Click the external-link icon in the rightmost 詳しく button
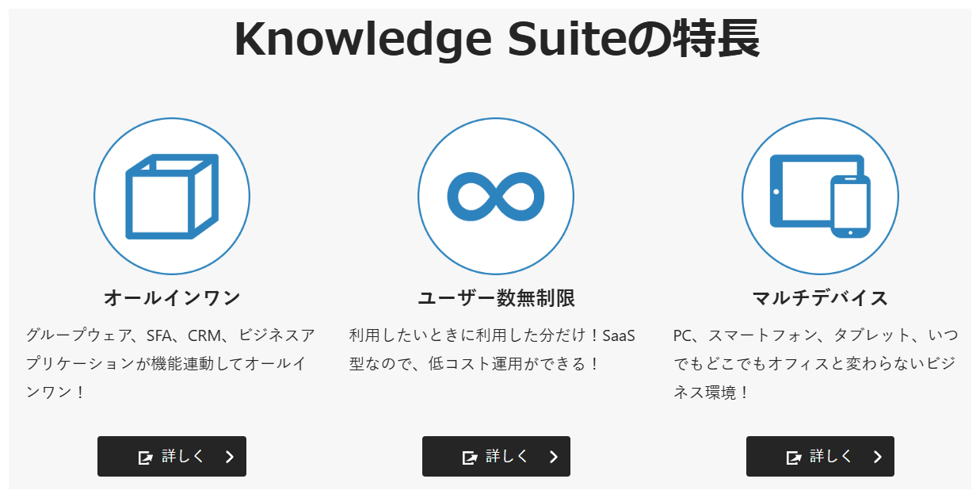The image size is (980, 498). (x=794, y=457)
